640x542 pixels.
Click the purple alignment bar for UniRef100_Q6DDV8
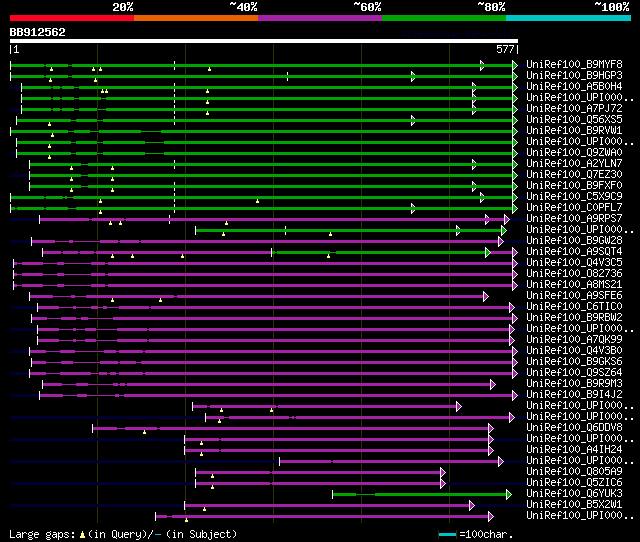[x=293, y=429]
